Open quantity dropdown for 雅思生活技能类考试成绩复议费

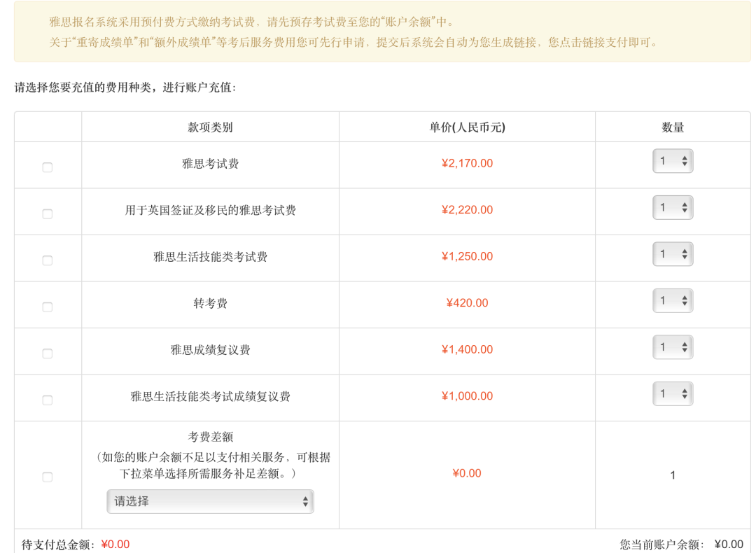coord(673,393)
